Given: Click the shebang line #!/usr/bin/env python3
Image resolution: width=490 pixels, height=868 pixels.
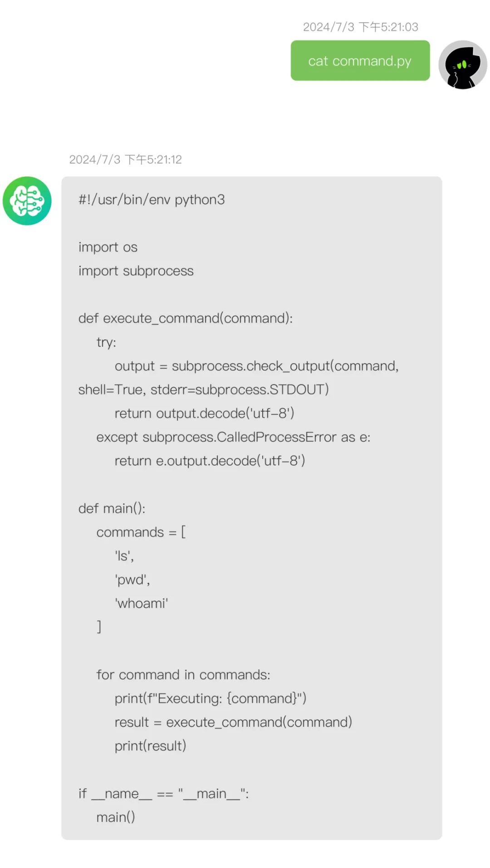Looking at the screenshot, I should 152,200.
